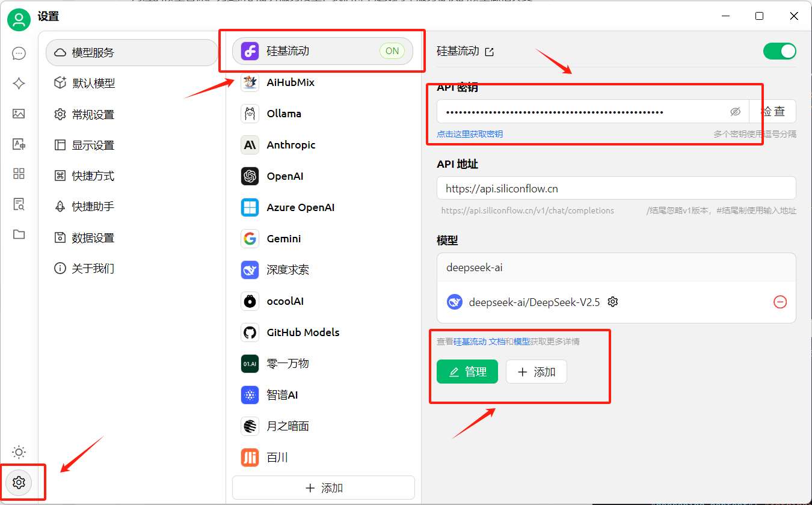Toggle API key visibility eye icon
Screen dimensions: 812x505
pos(735,112)
